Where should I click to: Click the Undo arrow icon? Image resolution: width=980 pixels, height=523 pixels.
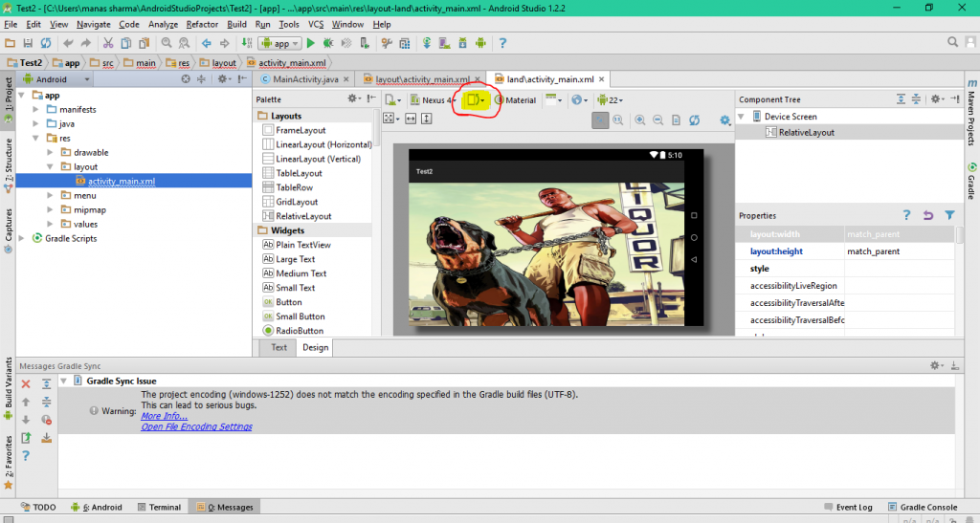[68, 43]
